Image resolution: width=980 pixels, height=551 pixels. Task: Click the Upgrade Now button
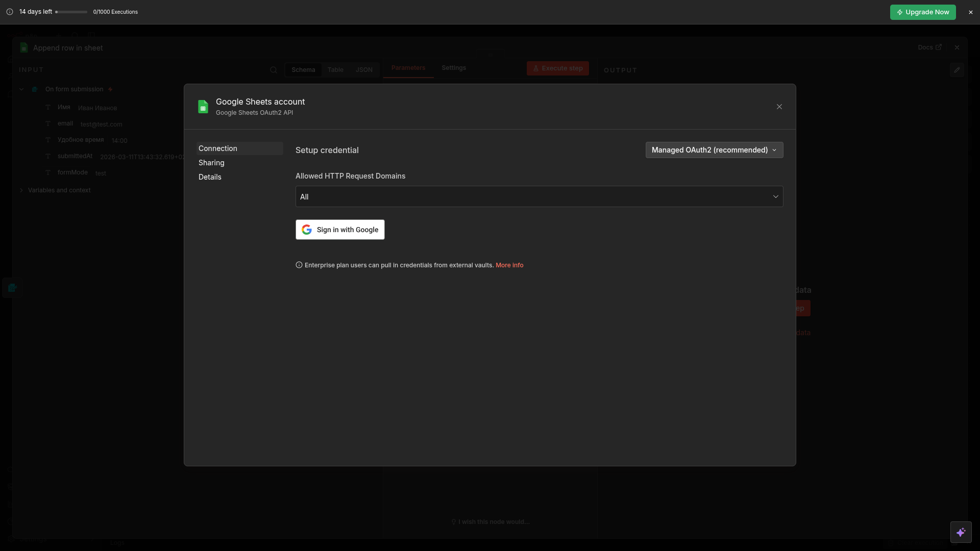922,12
